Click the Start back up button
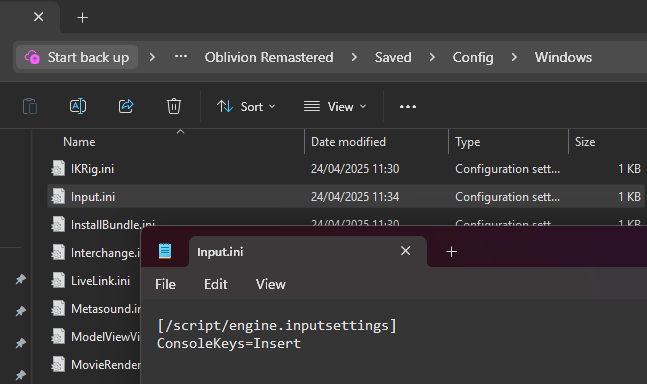The image size is (647, 384). click(x=77, y=57)
